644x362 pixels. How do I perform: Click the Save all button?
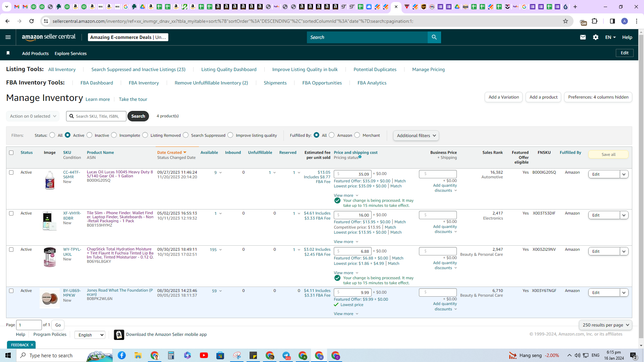pyautogui.click(x=608, y=155)
